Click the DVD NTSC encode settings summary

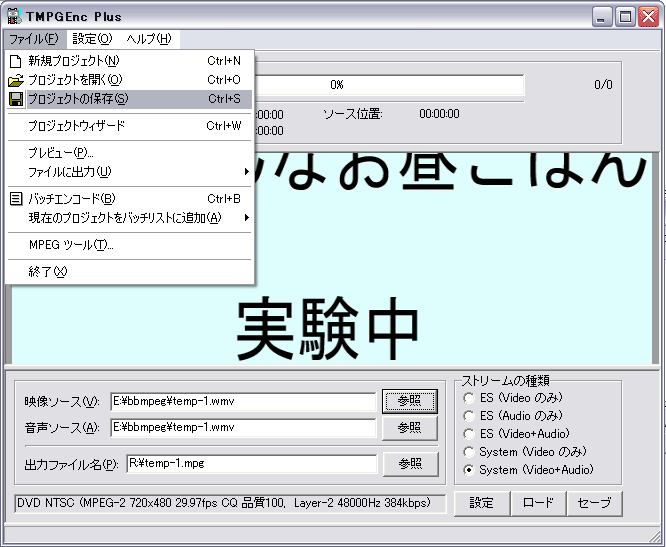[x=230, y=503]
